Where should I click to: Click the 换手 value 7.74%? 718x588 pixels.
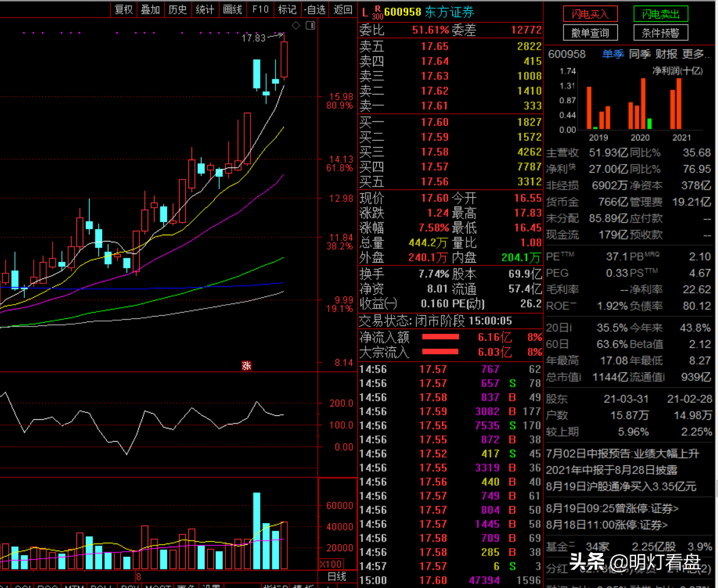point(434,274)
